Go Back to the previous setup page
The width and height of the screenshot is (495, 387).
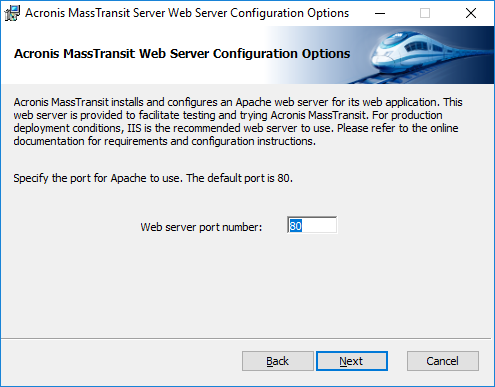(x=278, y=361)
